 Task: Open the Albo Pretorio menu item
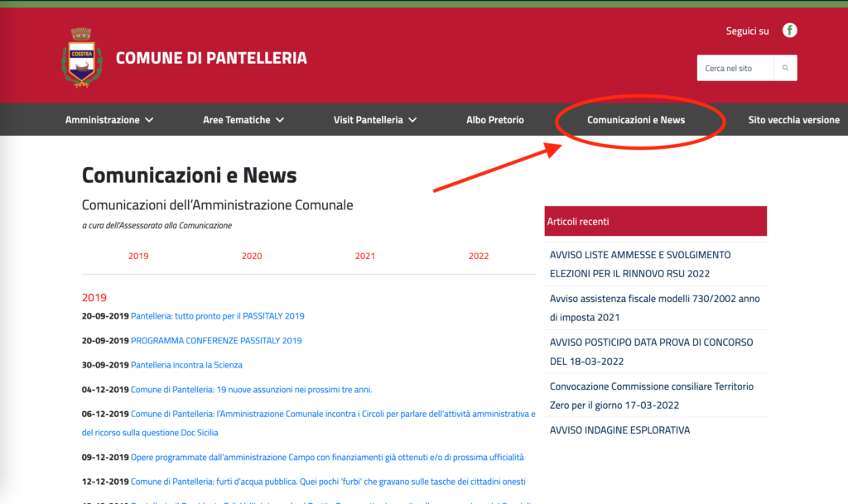[x=495, y=120]
